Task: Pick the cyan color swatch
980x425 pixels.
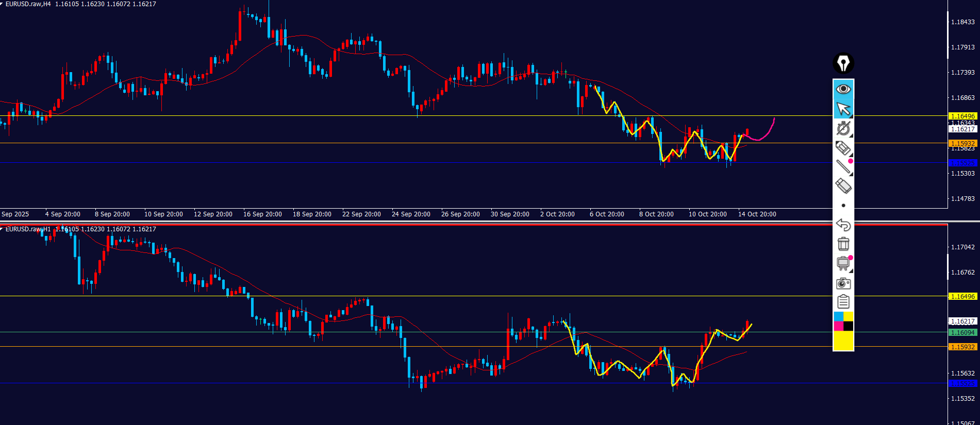Action: [x=838, y=316]
